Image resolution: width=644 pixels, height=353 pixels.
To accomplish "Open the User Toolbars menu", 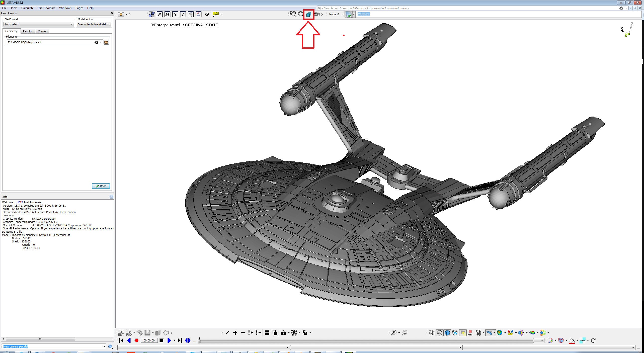I will (x=46, y=8).
